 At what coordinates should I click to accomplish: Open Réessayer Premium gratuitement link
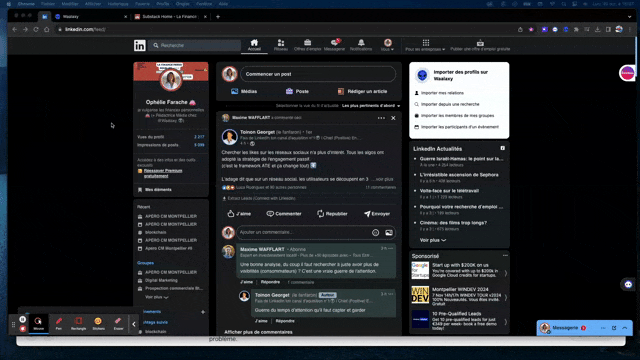(x=163, y=173)
